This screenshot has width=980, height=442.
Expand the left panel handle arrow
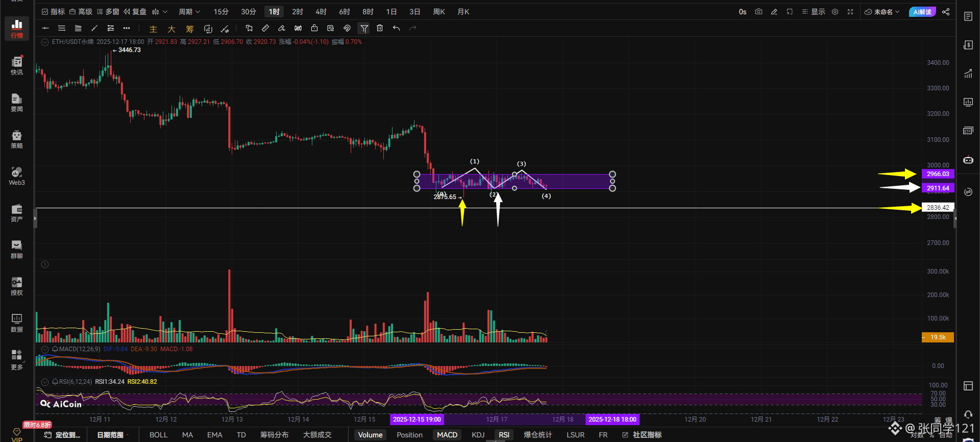tap(35, 218)
